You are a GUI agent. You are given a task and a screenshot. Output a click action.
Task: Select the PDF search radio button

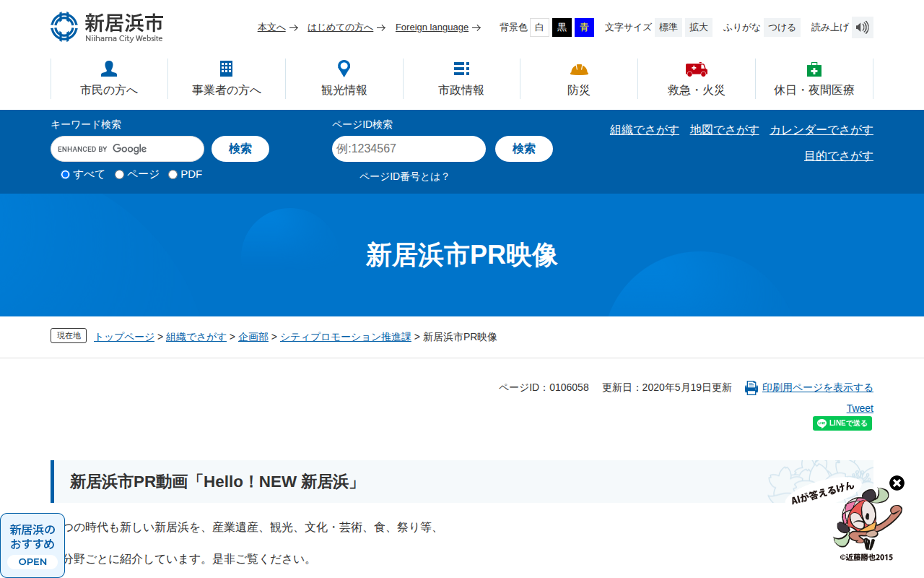(173, 174)
